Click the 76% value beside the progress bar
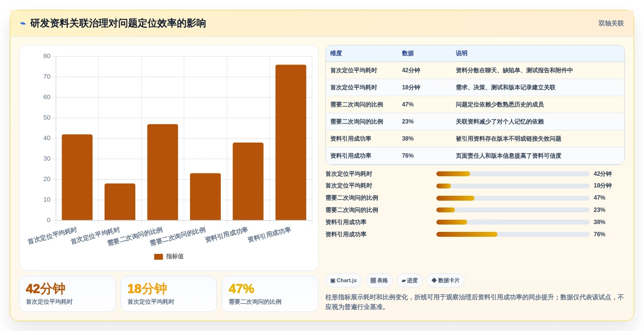 click(x=600, y=234)
